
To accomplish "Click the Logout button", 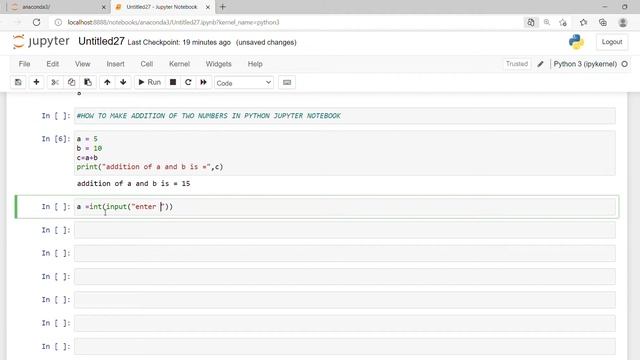I will (612, 42).
